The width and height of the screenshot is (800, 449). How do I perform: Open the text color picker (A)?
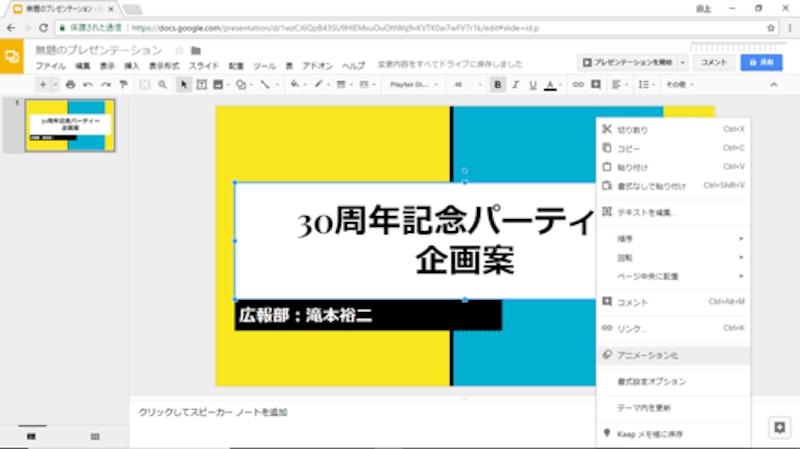pyautogui.click(x=550, y=85)
